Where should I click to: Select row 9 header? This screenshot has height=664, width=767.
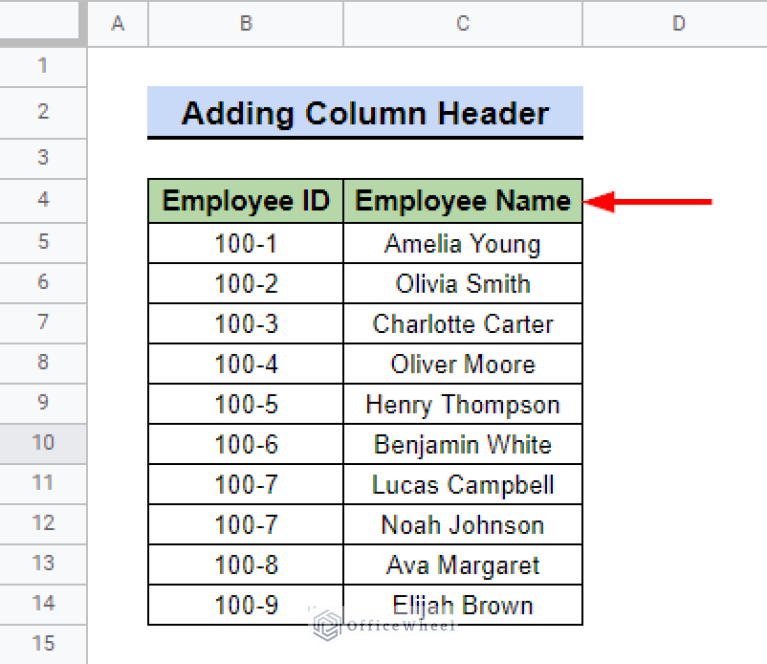pyautogui.click(x=43, y=403)
